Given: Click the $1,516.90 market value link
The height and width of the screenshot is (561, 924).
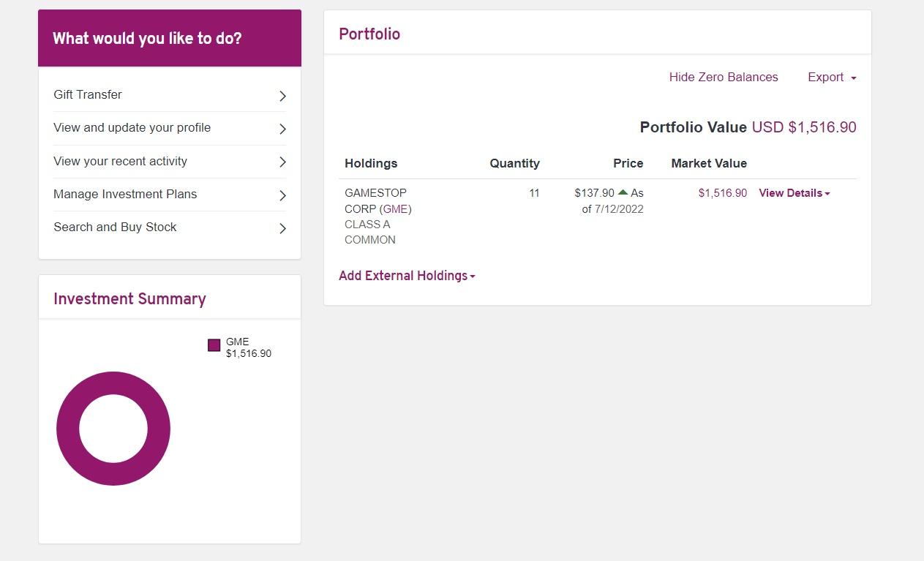Looking at the screenshot, I should click(x=722, y=193).
